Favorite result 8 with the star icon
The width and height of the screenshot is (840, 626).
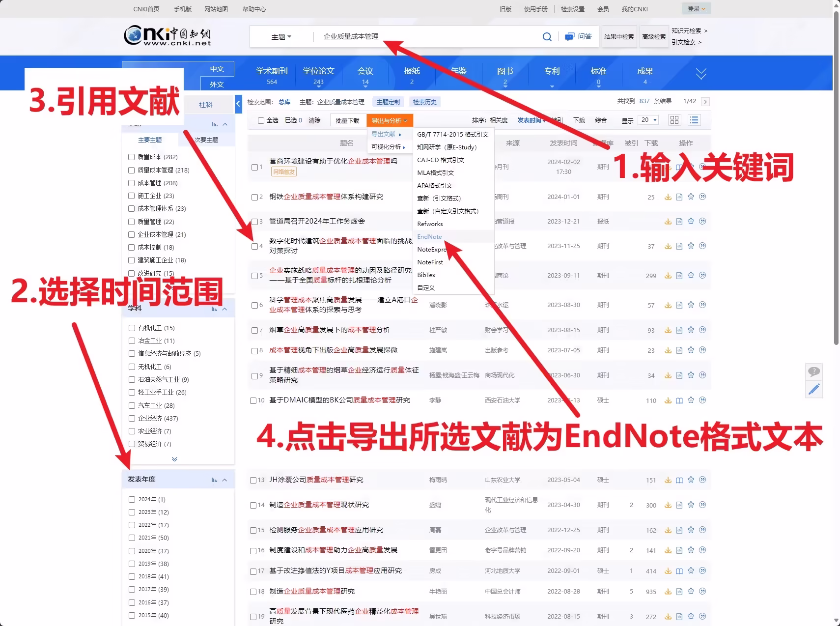[x=691, y=350]
